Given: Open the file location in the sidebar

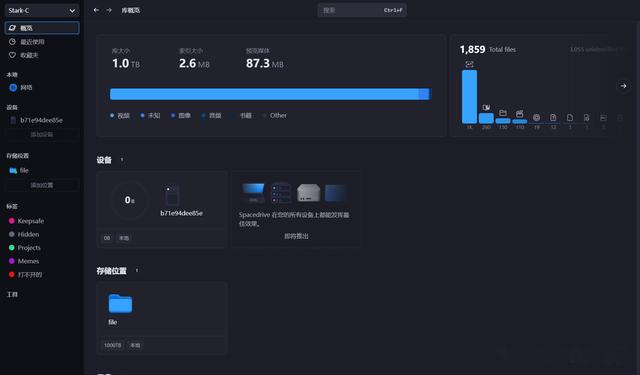Looking at the screenshot, I should [x=42, y=170].
